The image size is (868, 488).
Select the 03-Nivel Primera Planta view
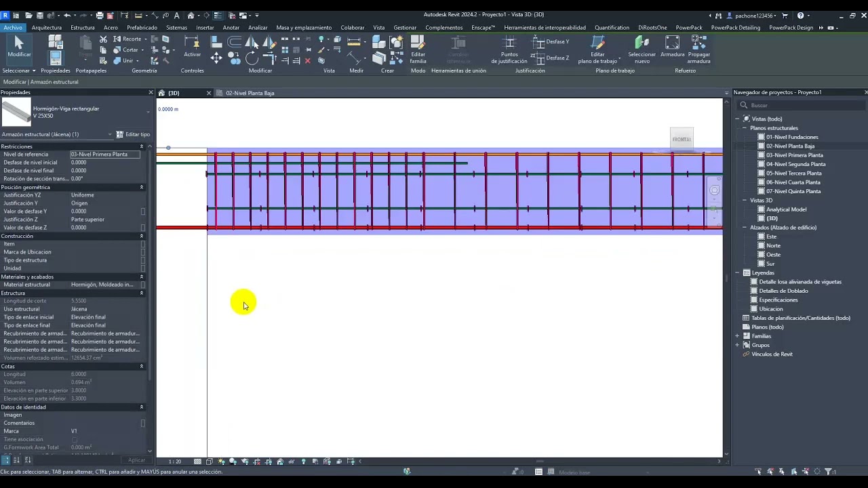[794, 155]
